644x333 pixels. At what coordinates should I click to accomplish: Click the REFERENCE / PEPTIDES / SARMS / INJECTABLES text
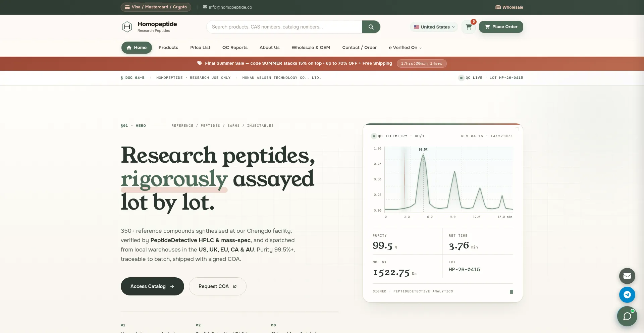(x=222, y=126)
